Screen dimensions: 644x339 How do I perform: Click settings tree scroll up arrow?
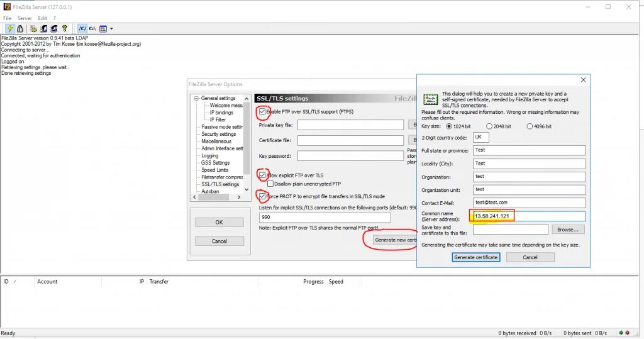[247, 99]
